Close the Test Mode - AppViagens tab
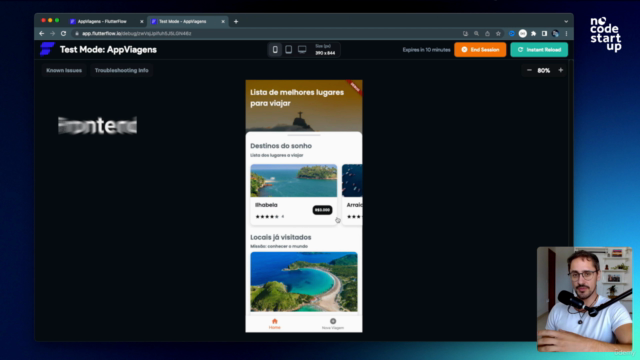640x360 pixels. pos(223,22)
